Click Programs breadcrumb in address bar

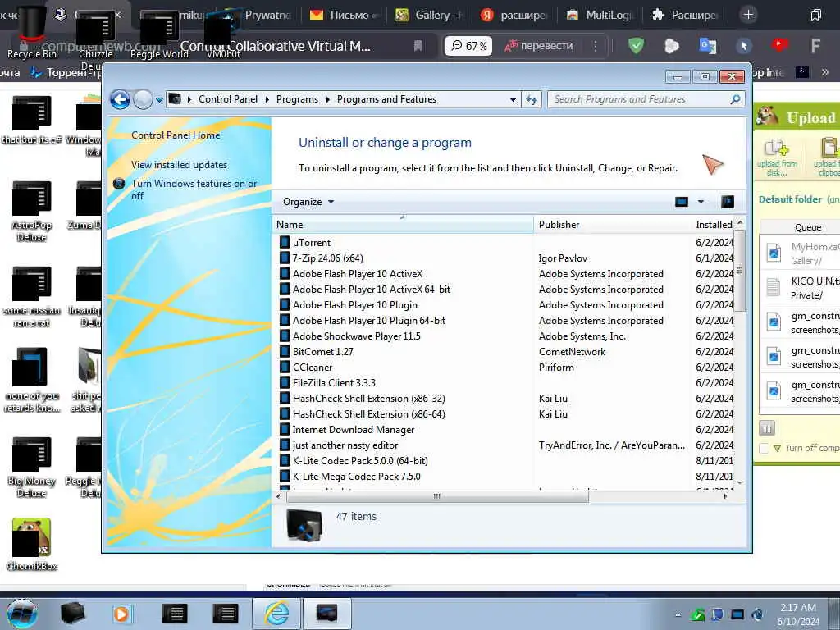(297, 99)
